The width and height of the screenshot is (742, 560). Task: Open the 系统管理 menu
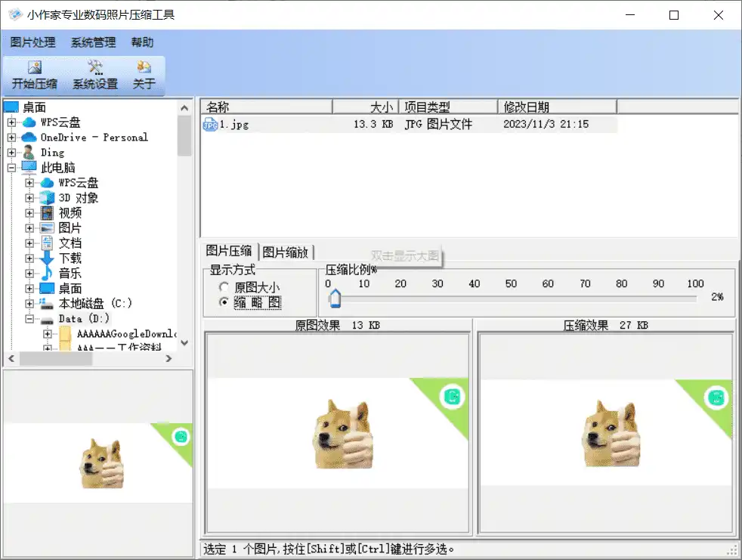tap(93, 42)
